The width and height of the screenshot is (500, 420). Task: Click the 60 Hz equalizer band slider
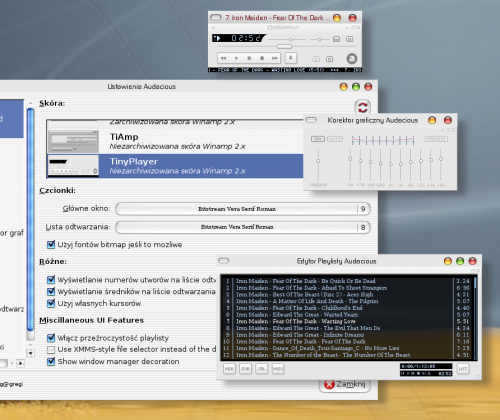coord(350,164)
